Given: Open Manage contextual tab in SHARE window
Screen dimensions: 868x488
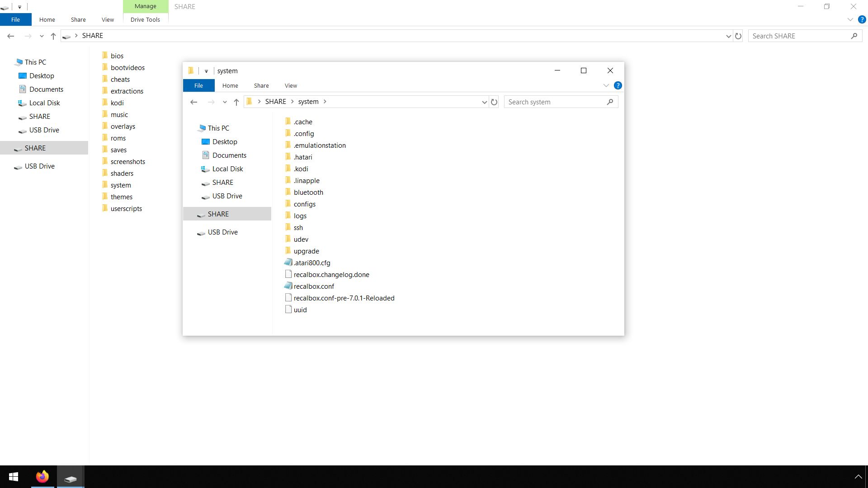Looking at the screenshot, I should [x=145, y=6].
